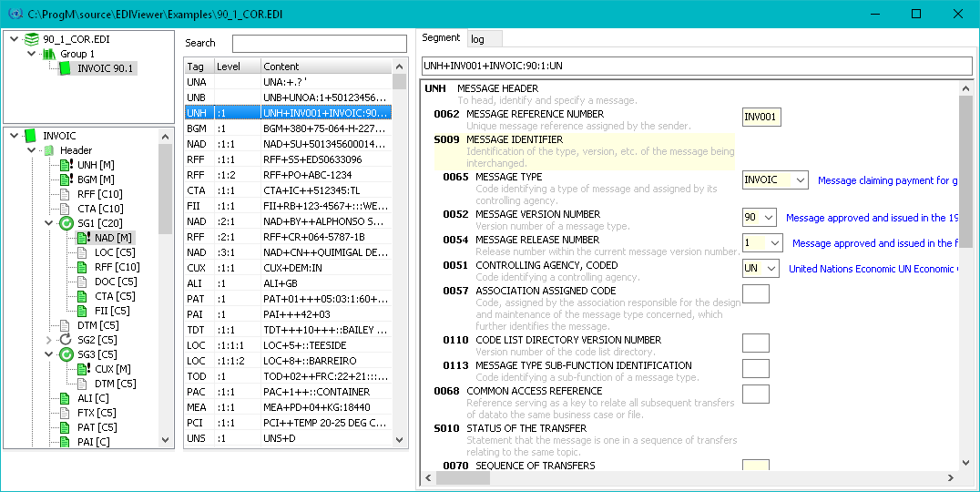Image resolution: width=980 pixels, height=492 pixels.
Task: Select the INVOIC 90.1 message icon
Action: coord(65,68)
